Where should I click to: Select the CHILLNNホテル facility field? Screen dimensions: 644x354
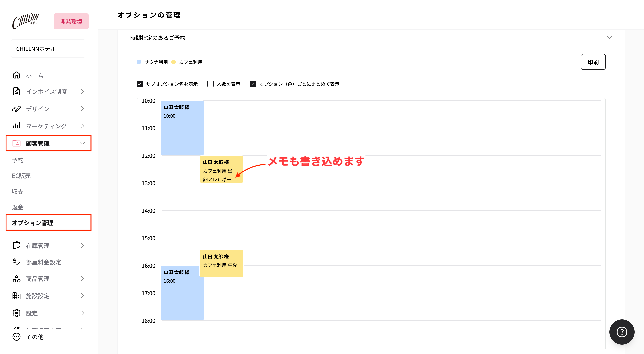pyautogui.click(x=48, y=49)
